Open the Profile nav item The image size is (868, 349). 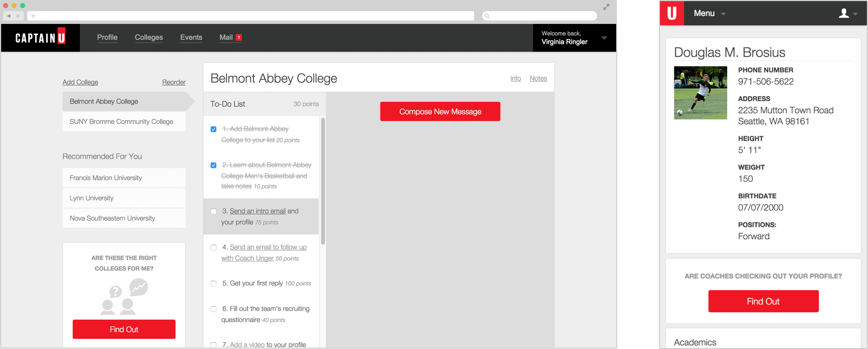[107, 37]
